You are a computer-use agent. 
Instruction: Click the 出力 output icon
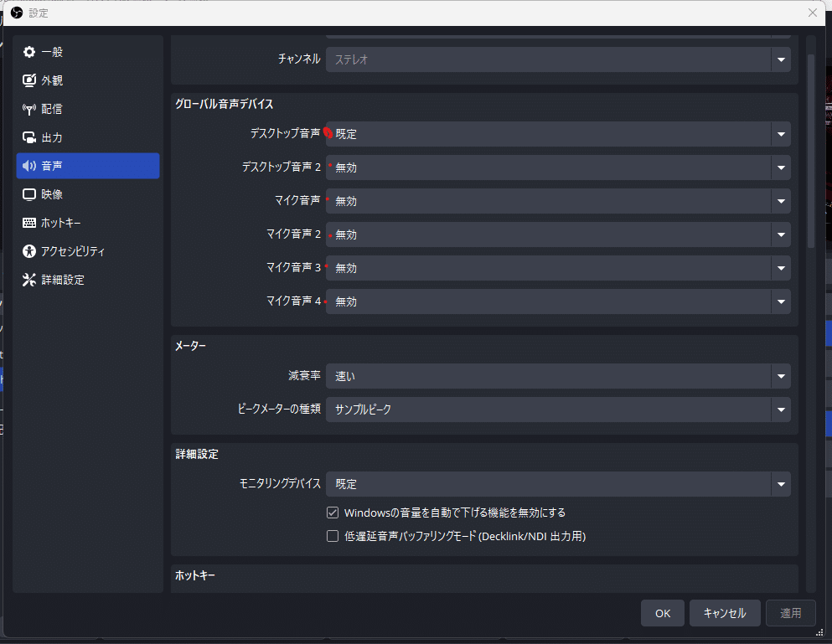[29, 137]
